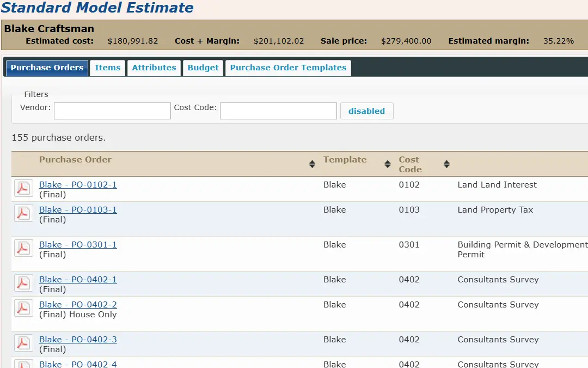Click (Final) House Only description text
The width and height of the screenshot is (588, 368).
pyautogui.click(x=78, y=315)
